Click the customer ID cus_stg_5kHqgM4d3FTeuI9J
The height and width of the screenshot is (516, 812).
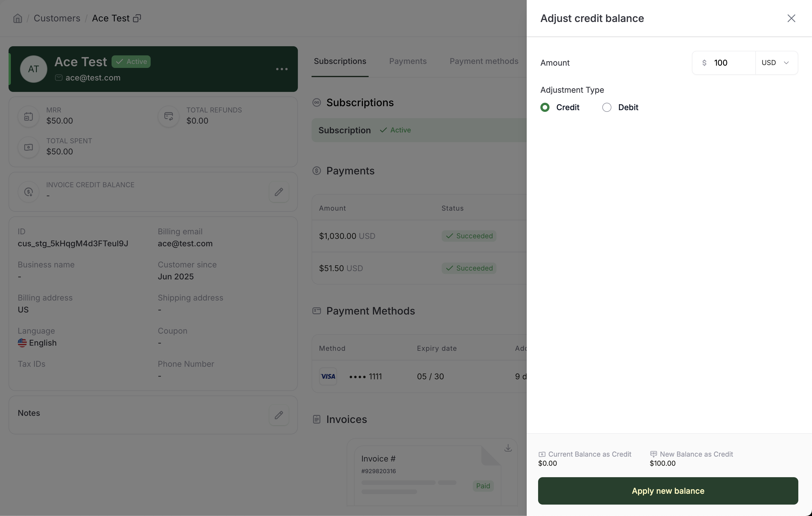(73, 243)
